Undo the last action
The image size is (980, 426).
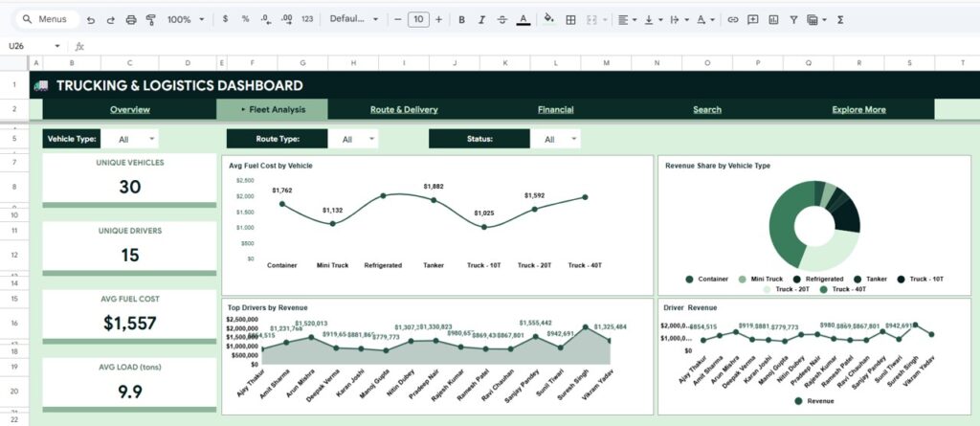point(91,20)
